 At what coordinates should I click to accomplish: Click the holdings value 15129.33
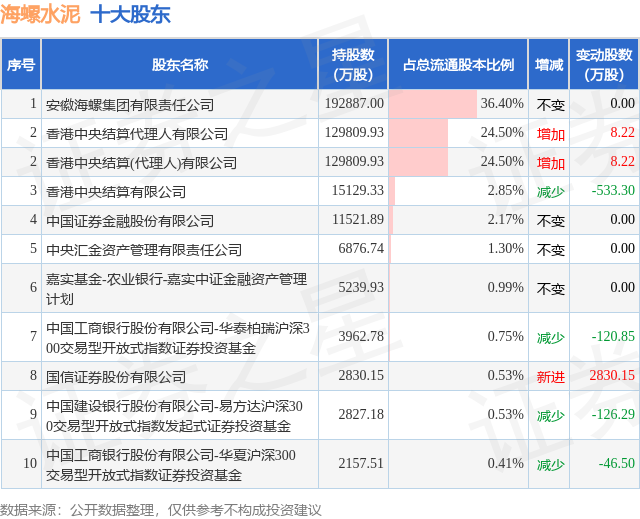(358, 190)
